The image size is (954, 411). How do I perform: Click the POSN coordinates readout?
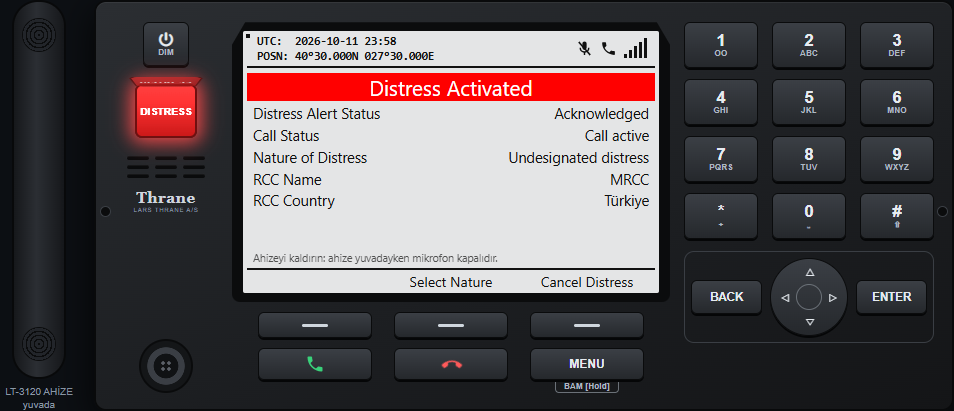[346, 56]
